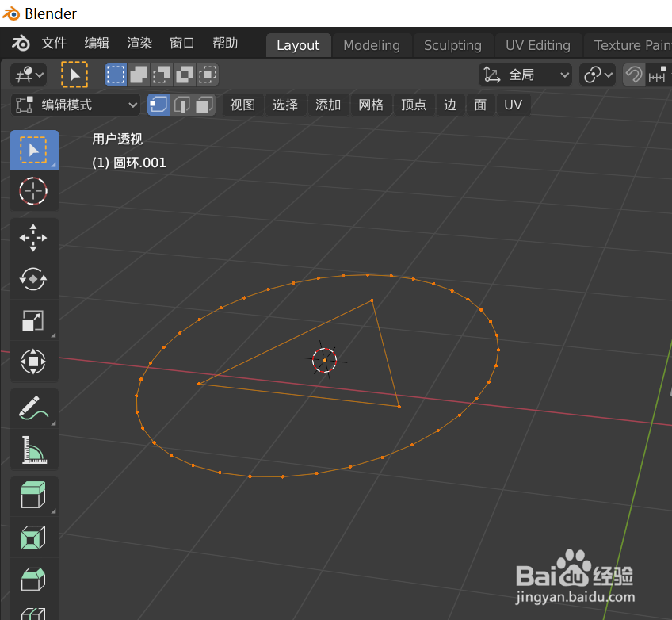Open the pivot point dropdown

(x=596, y=75)
